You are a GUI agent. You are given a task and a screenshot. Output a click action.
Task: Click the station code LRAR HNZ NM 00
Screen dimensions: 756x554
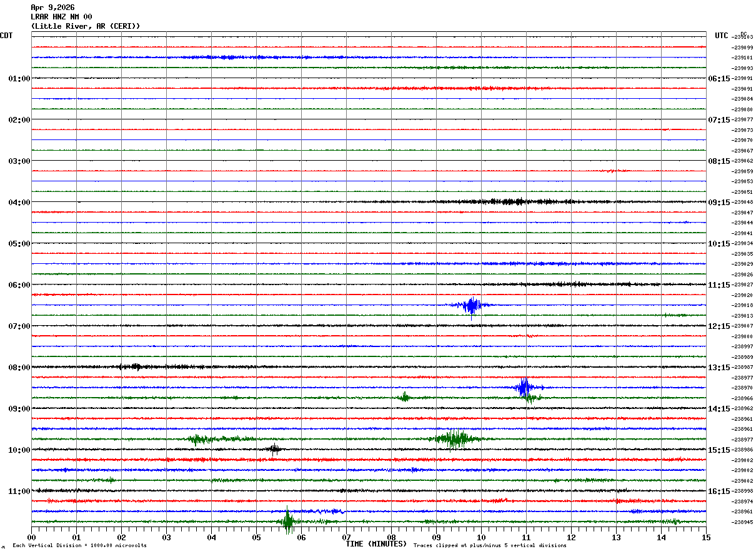[61, 17]
